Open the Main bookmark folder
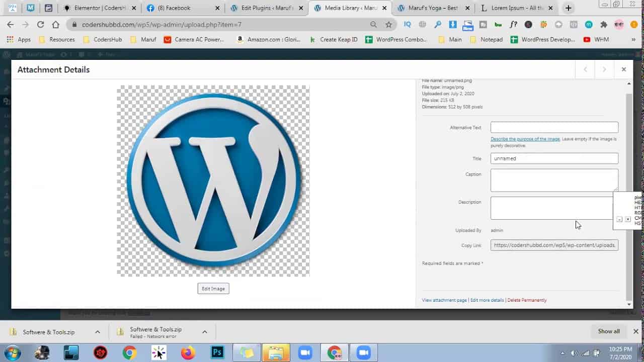 450,39
